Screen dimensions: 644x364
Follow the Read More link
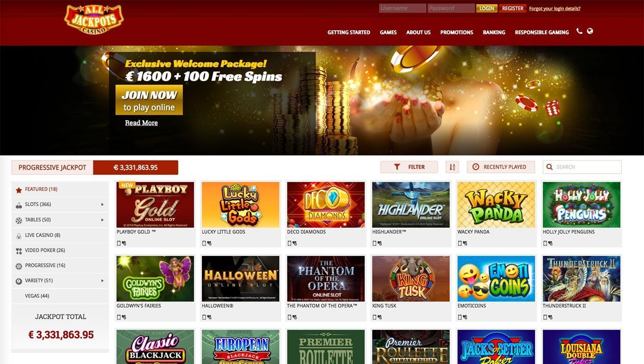pyautogui.click(x=141, y=123)
